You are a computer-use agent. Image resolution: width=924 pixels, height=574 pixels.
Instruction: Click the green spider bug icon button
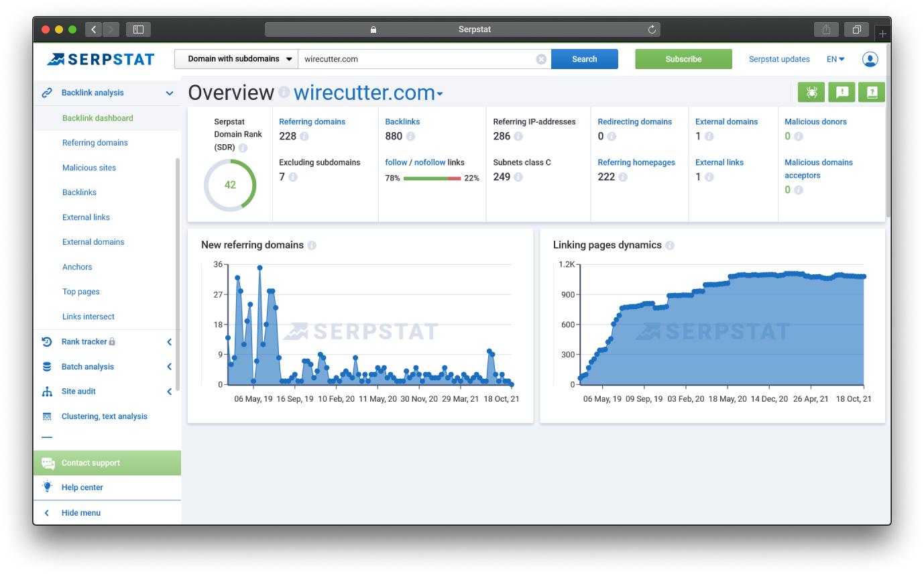[x=811, y=93]
